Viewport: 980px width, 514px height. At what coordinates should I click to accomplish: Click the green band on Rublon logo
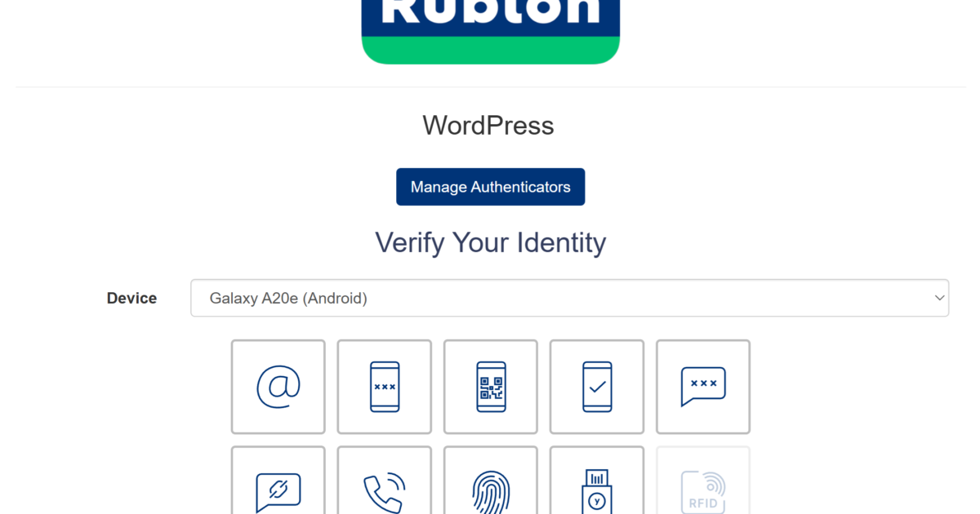(x=490, y=51)
